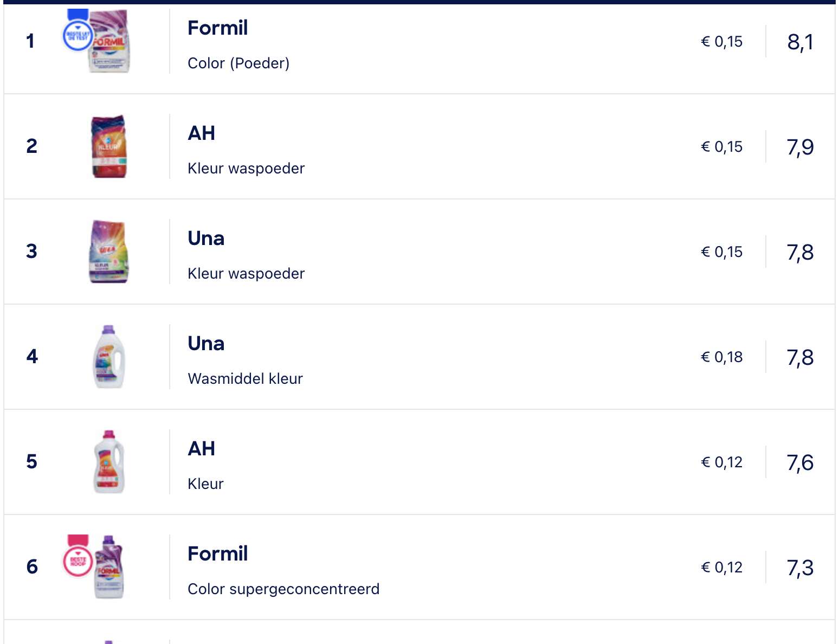Open the AH Kleur waspoeder bag image
Viewport: 839px width, 644px height.
pos(109,146)
